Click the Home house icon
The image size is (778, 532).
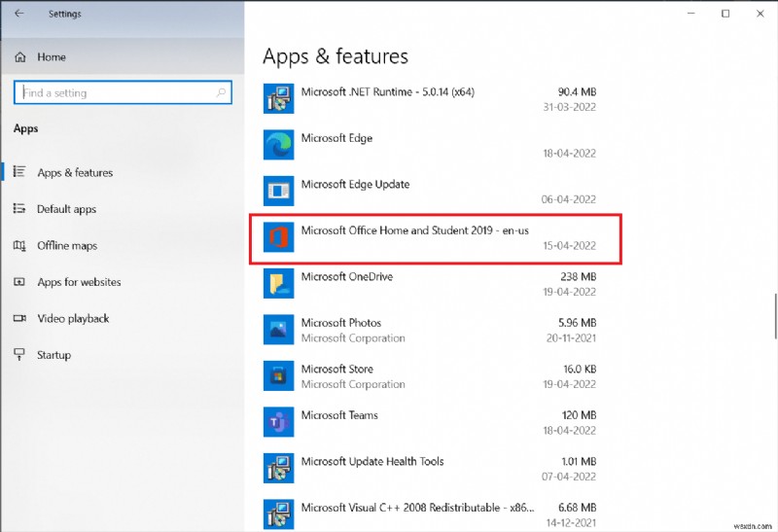click(19, 57)
